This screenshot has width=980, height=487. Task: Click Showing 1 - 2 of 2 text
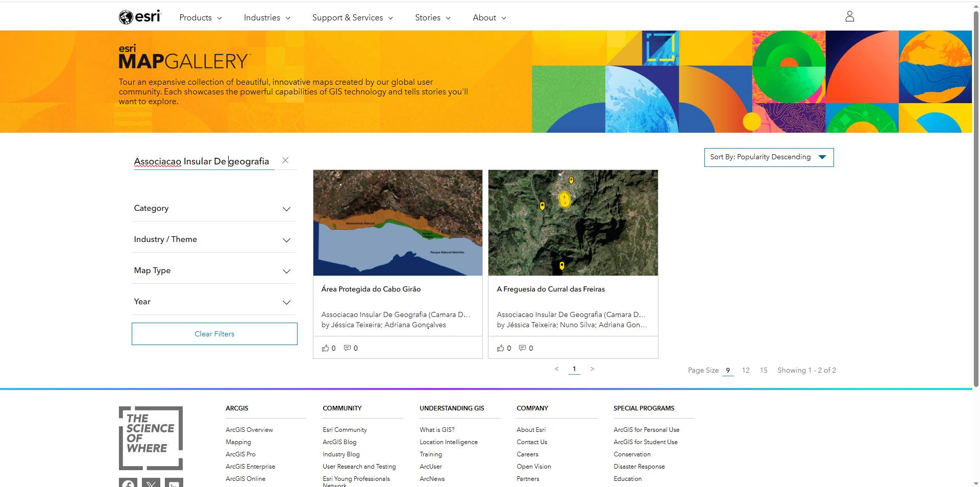[806, 371]
